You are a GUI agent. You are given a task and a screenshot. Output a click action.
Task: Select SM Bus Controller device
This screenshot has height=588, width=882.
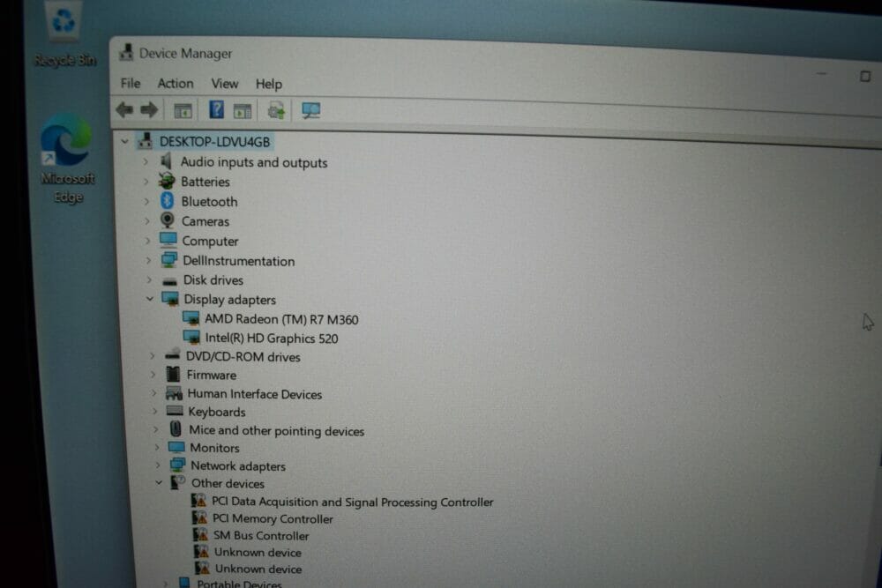(261, 536)
